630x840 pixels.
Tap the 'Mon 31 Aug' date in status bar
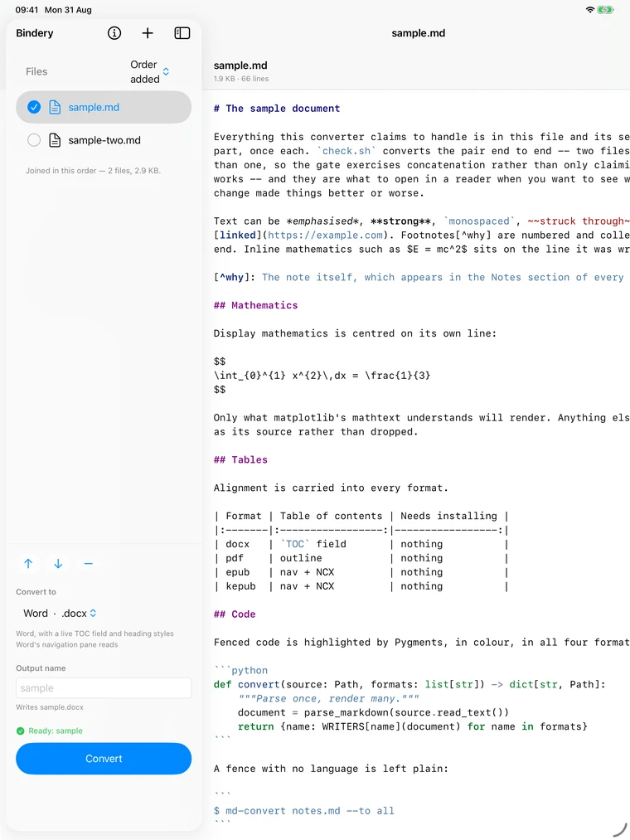(x=68, y=10)
